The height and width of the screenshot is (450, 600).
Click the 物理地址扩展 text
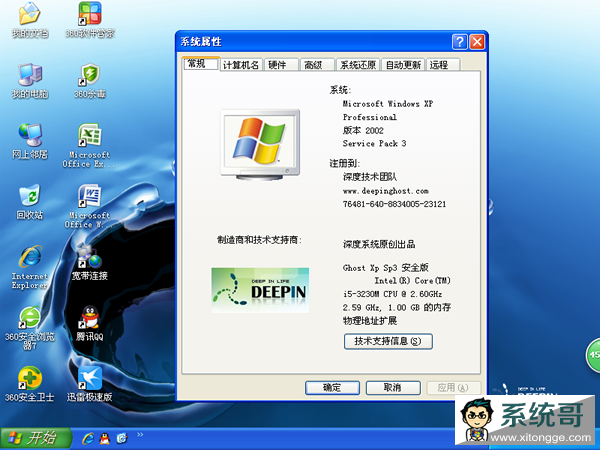point(370,320)
